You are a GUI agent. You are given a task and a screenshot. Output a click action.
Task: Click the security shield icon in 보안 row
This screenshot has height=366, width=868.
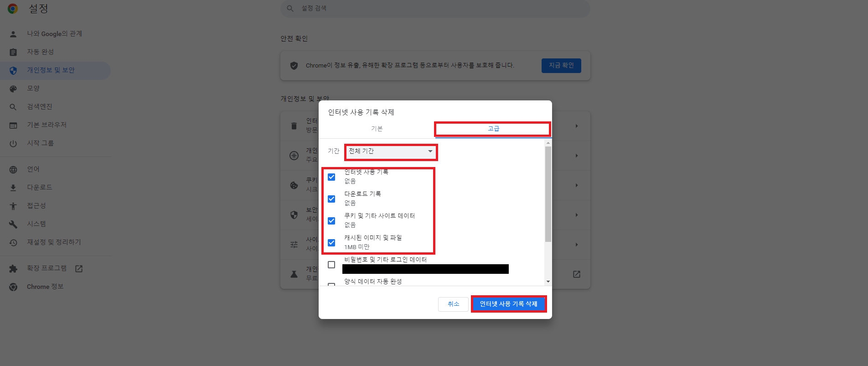pos(294,215)
